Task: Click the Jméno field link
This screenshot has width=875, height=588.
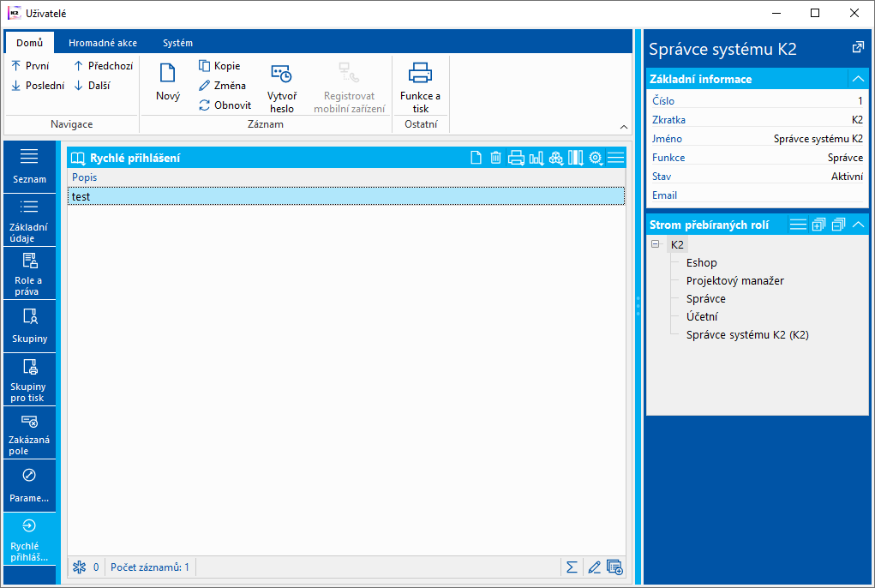Action: point(667,139)
